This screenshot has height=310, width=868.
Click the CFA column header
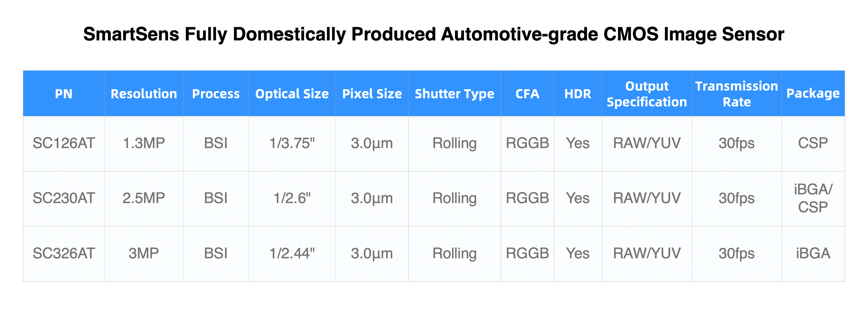click(x=527, y=94)
